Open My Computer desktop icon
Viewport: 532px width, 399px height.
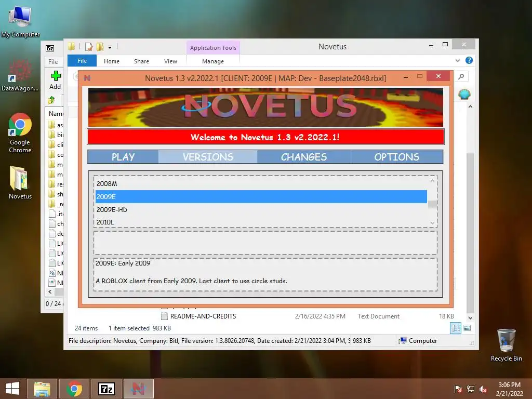(x=20, y=22)
